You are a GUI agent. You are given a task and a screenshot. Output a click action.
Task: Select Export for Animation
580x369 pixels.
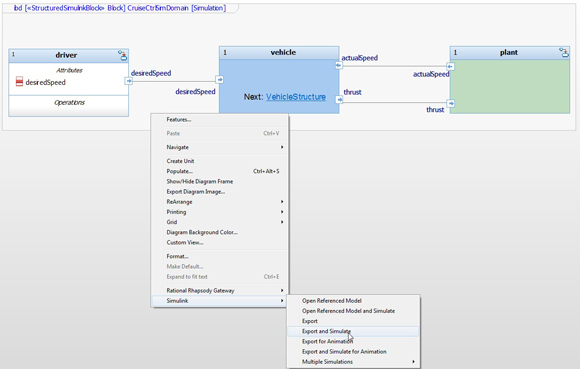[354, 341]
